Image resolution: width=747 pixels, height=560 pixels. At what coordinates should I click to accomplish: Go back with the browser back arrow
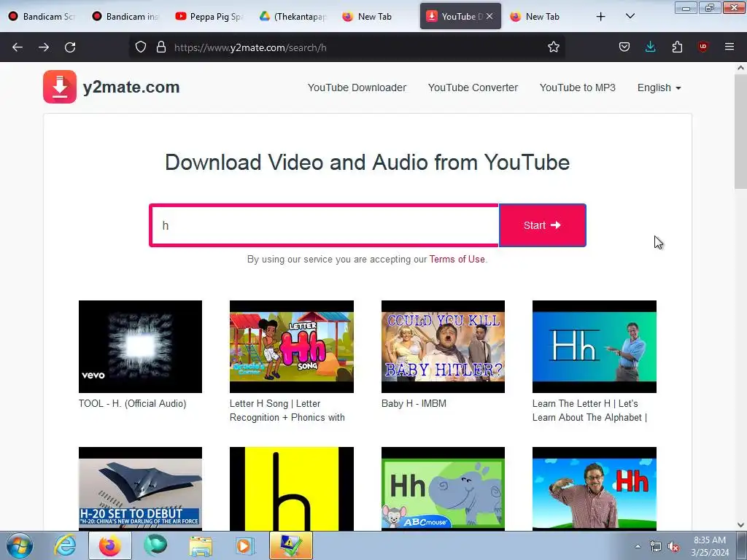tap(18, 47)
